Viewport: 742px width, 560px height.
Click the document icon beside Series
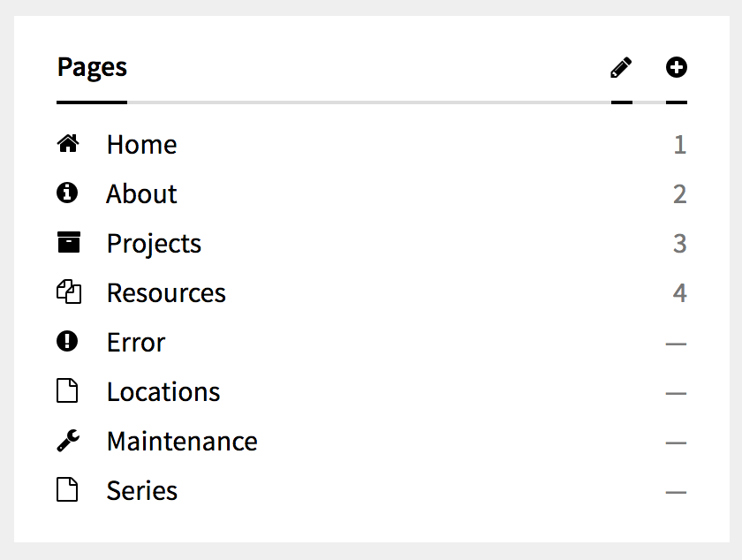coord(68,490)
